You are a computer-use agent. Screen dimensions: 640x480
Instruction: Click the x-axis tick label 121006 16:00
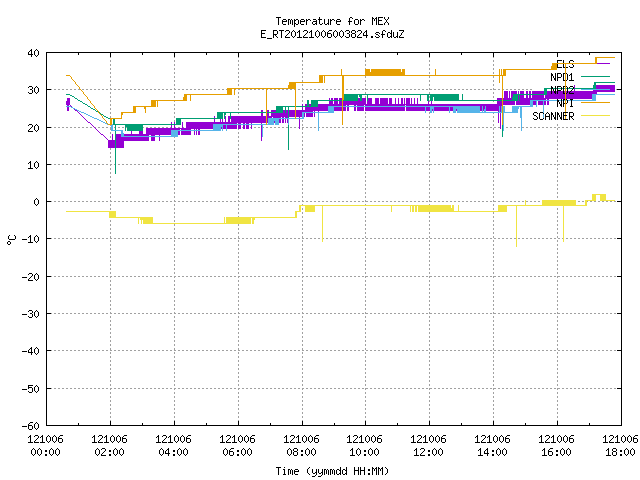pyautogui.click(x=556, y=446)
